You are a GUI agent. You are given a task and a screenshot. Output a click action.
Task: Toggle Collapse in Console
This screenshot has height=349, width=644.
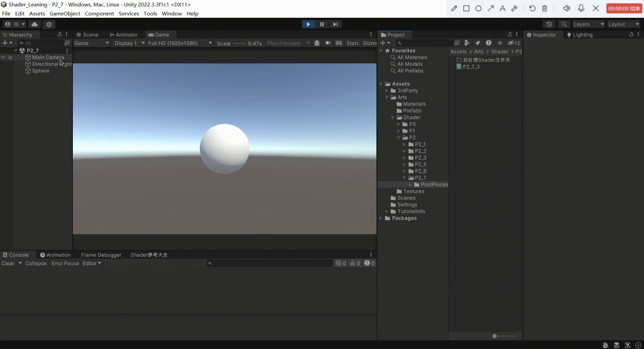tap(36, 263)
